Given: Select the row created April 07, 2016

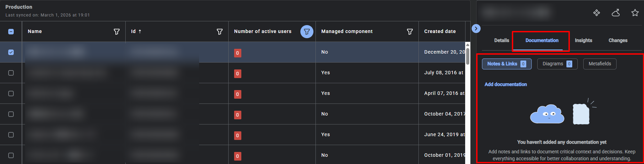Looking at the screenshot, I should pos(11,94).
